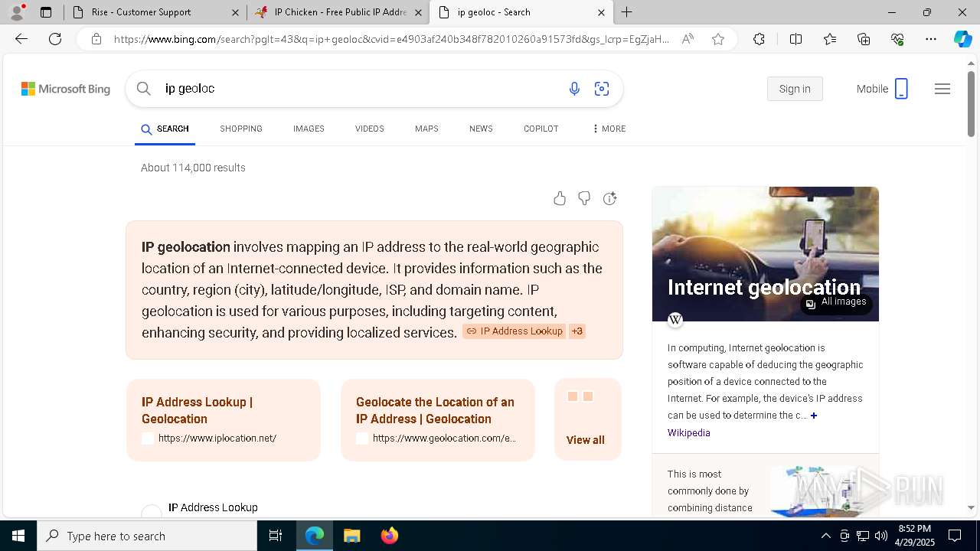
Task: Select the SHOPPING search tab
Action: coord(241,129)
